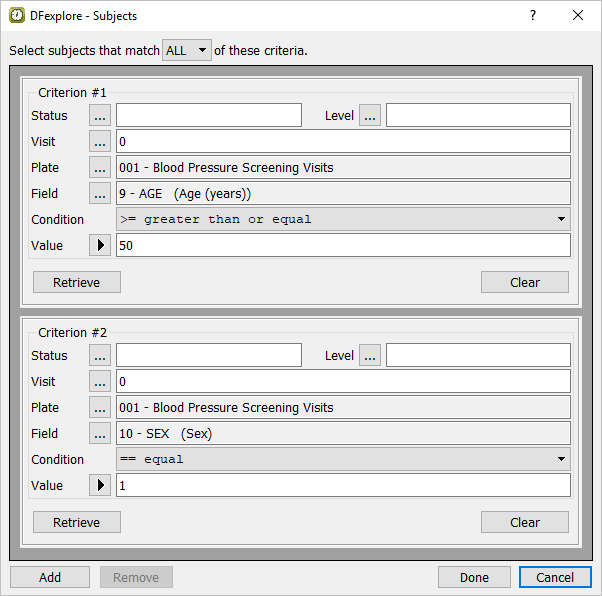602x596 pixels.
Task: Open the ALL match-type dropdown
Action: tap(188, 50)
